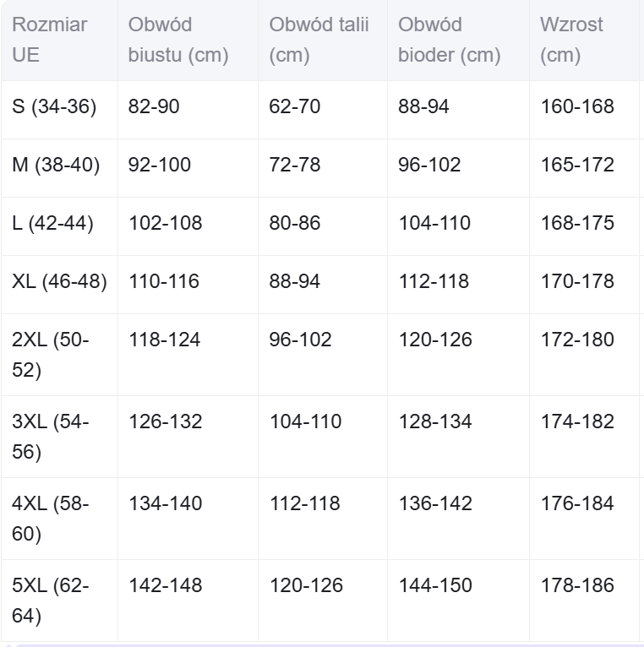Select the S (34-36) size cell
The image size is (644, 647).
55,107
